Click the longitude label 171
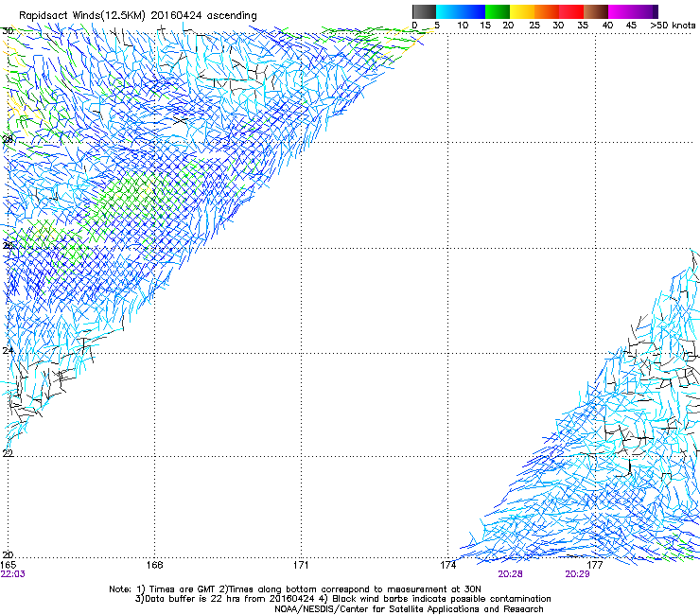The image size is (700, 615). pyautogui.click(x=301, y=565)
